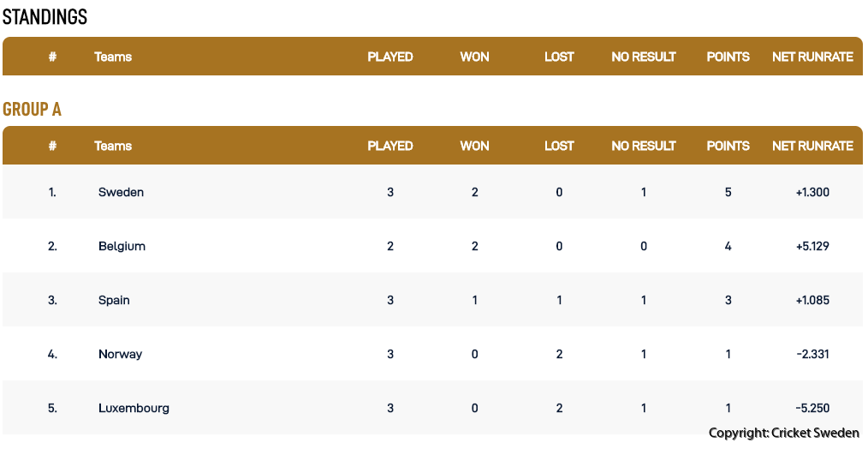This screenshot has width=868, height=449.
Task: Click Norway's net runrate value -2.331
Action: coord(812,354)
